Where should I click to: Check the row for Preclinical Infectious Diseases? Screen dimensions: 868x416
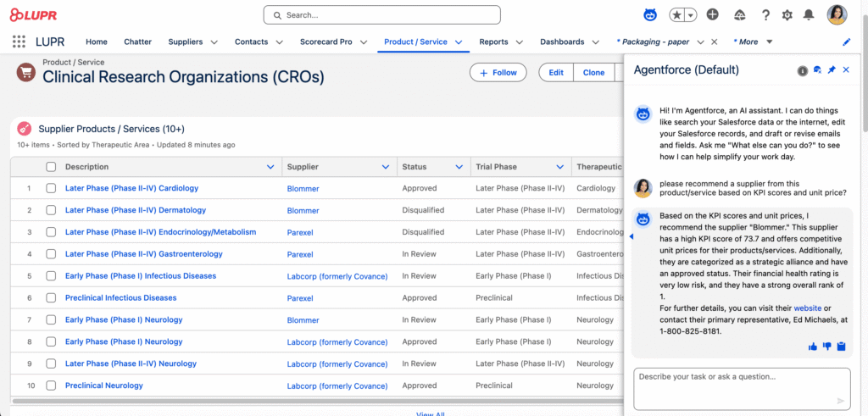click(51, 297)
